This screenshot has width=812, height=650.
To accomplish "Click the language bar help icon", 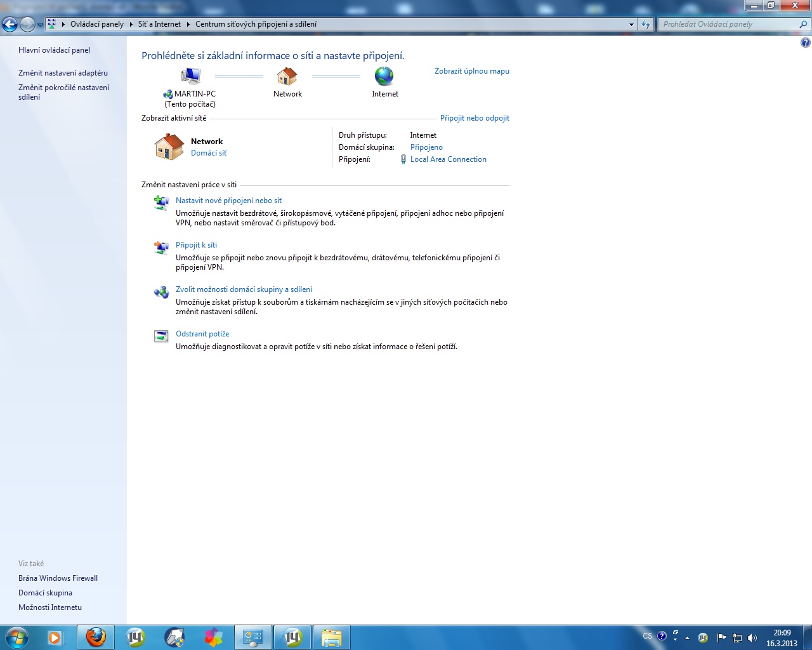I will coord(662,636).
